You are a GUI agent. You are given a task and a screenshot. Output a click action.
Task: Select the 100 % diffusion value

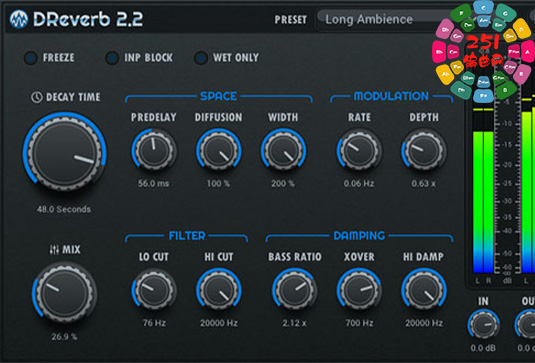pos(218,184)
